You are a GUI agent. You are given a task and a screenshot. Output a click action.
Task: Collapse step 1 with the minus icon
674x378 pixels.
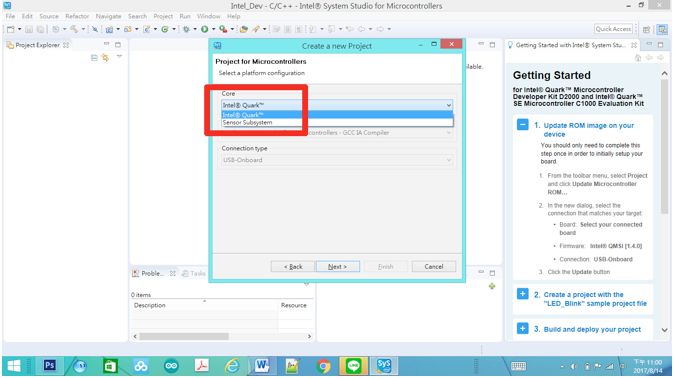coord(523,125)
